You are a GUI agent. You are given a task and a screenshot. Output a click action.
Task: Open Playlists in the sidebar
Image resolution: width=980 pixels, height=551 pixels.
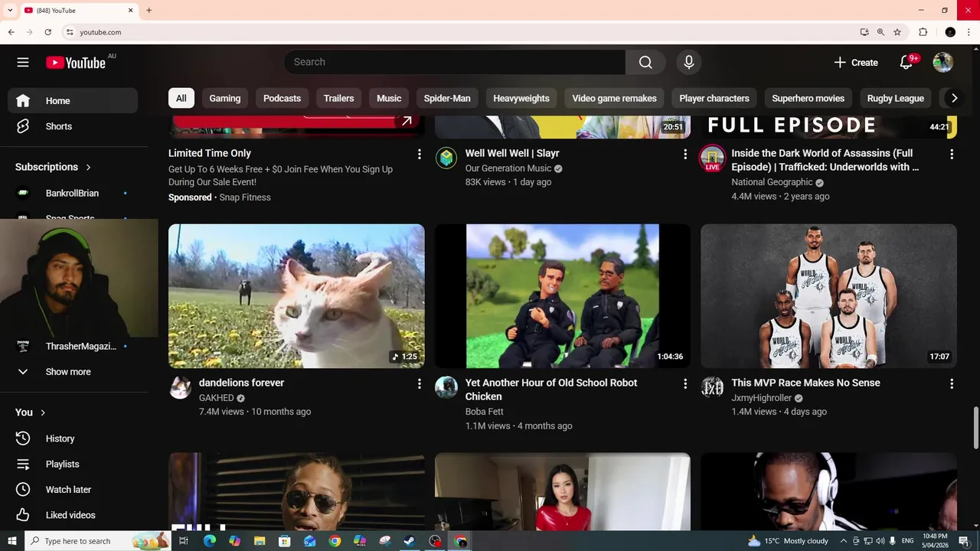73,464
